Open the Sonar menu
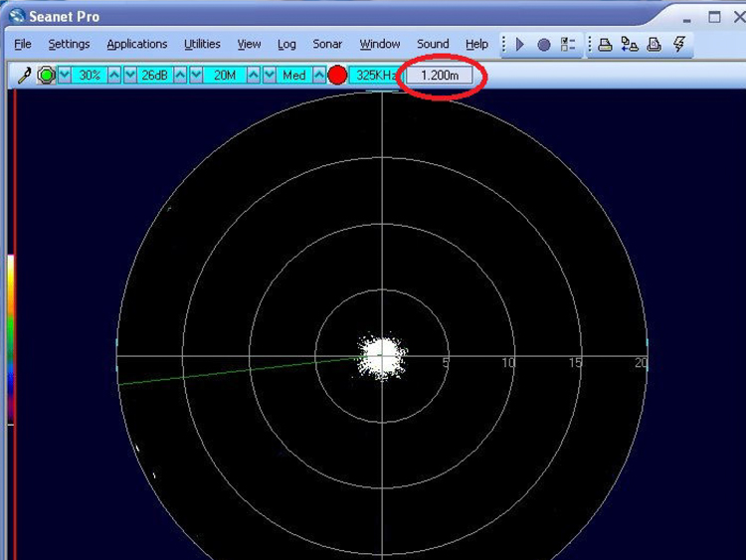 pos(327,44)
